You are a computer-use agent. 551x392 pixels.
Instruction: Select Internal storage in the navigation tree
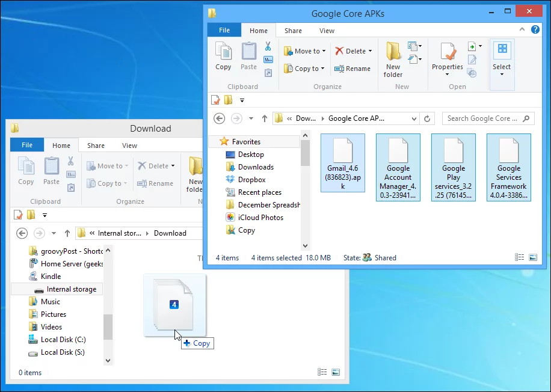click(72, 289)
